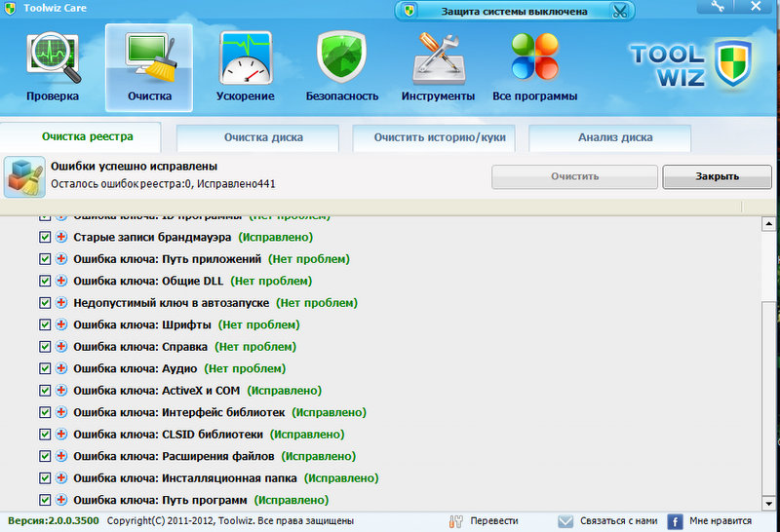780x532 pixels.
Task: Expand the Справка entry
Action: tap(61, 346)
